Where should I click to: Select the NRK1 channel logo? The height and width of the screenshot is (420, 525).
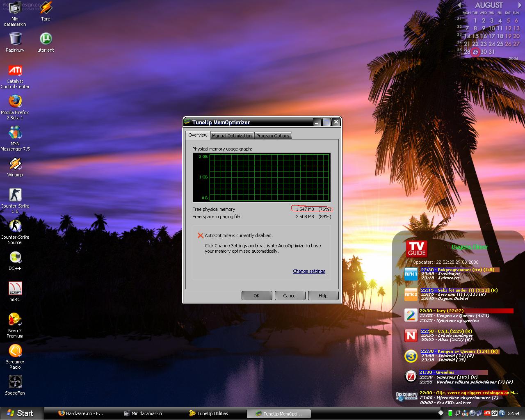411,274
